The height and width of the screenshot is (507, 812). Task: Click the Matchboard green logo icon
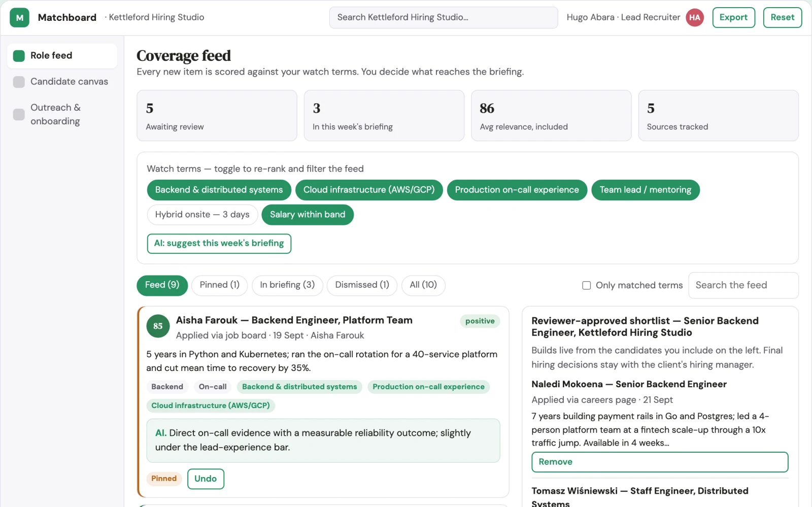pyautogui.click(x=19, y=17)
